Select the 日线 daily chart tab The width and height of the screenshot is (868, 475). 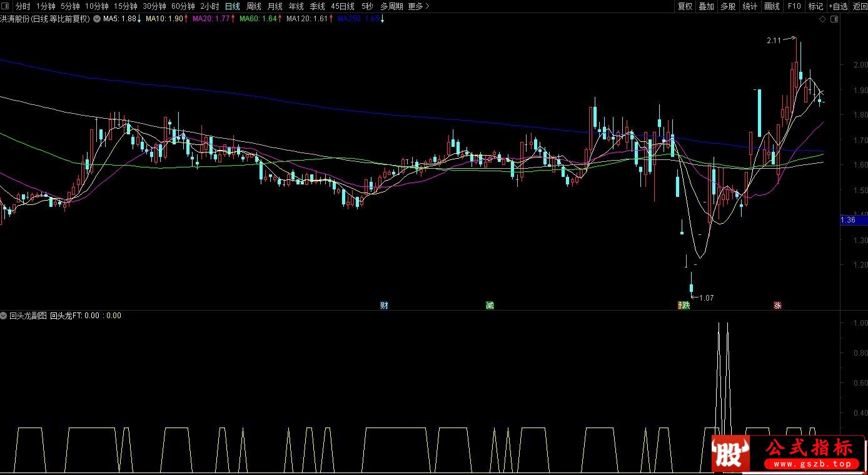coord(232,6)
